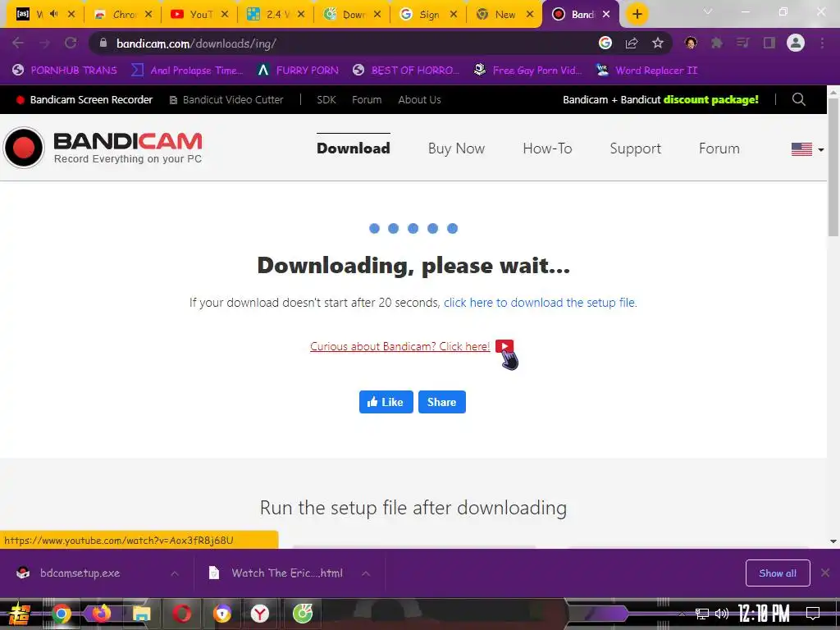Viewport: 840px width, 630px height.
Task: Click Show all downloads button
Action: tap(778, 573)
